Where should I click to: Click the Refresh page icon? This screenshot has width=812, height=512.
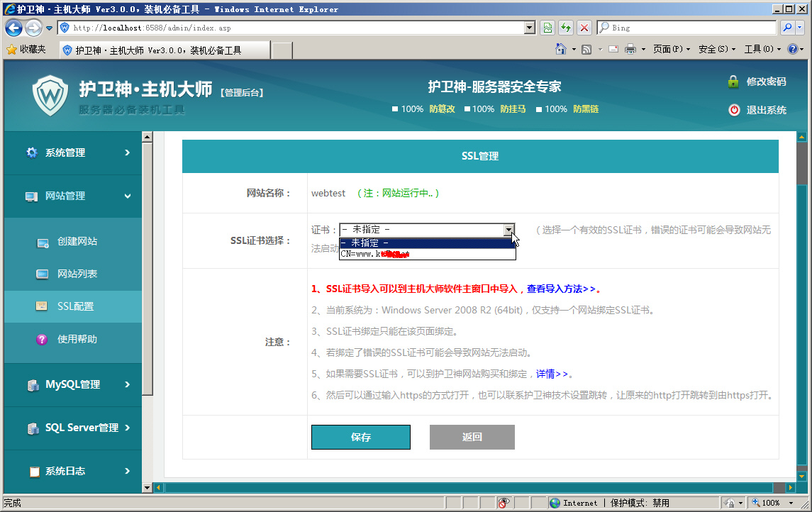pos(565,28)
